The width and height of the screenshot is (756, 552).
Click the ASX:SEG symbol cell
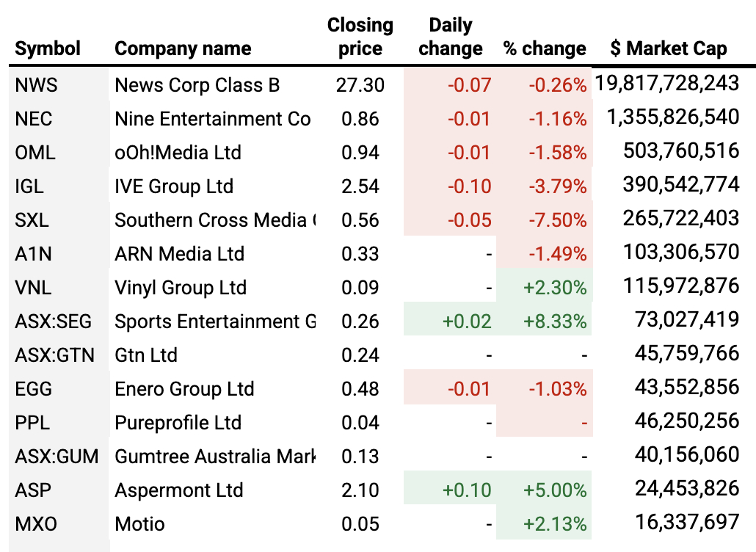point(54,322)
